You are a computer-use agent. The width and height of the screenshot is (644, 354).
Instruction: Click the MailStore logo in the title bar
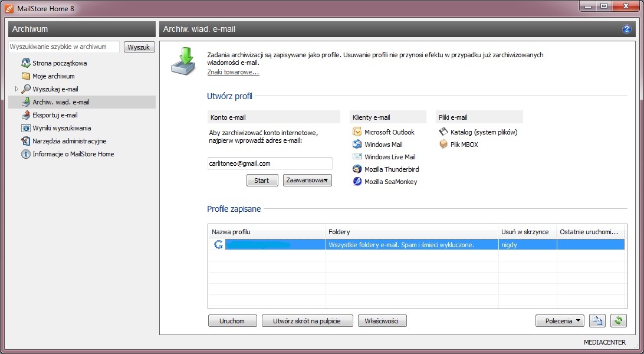[9, 8]
